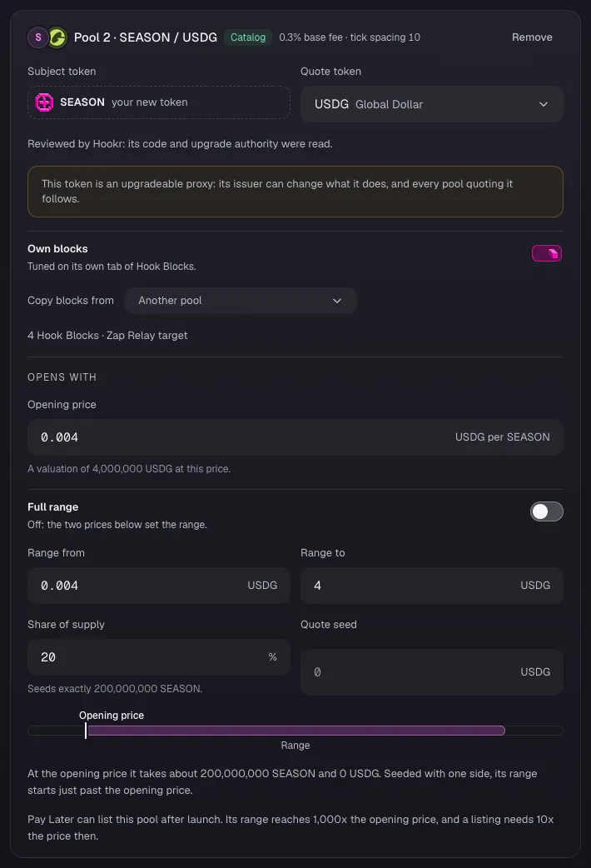Click the pink SEASON token icon
Screen dimensions: 591x868
pyautogui.click(x=44, y=102)
